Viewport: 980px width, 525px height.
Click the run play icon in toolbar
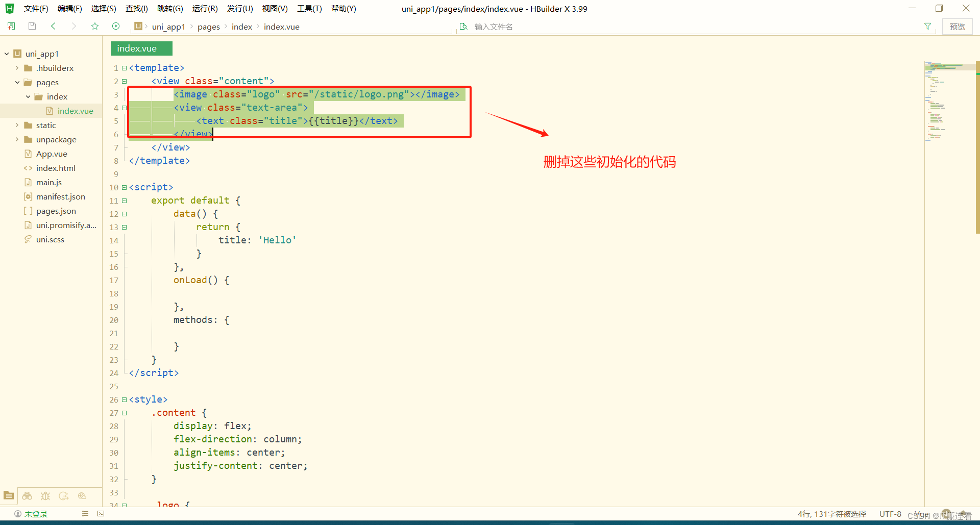tap(116, 26)
